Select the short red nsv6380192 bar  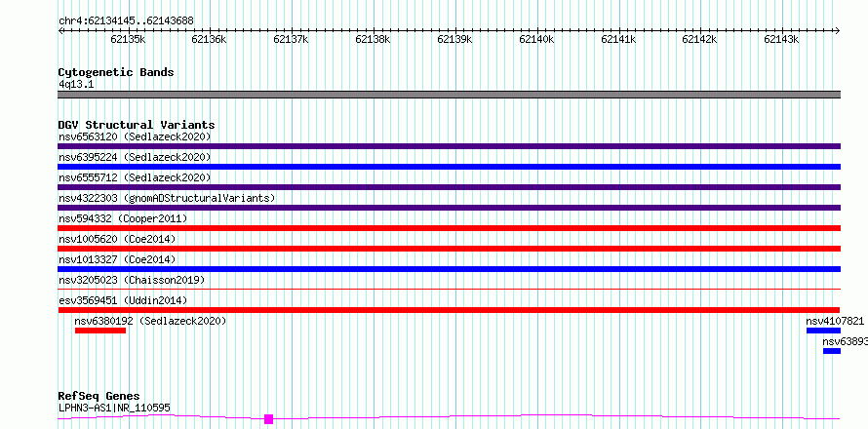click(x=100, y=331)
